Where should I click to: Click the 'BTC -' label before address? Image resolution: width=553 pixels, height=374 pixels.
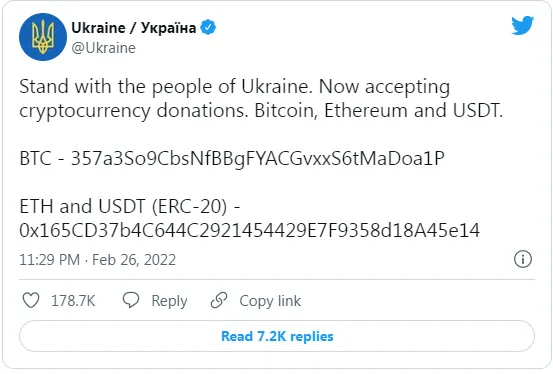42,158
